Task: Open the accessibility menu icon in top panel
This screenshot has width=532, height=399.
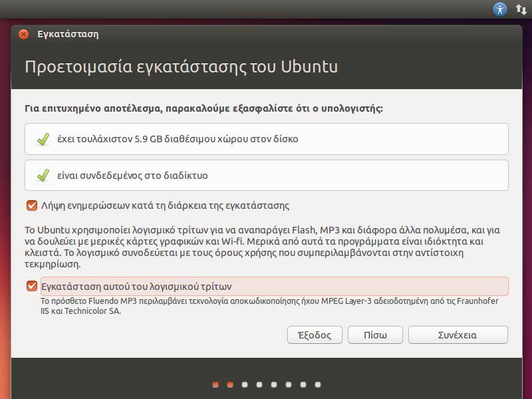Action: pyautogui.click(x=500, y=9)
